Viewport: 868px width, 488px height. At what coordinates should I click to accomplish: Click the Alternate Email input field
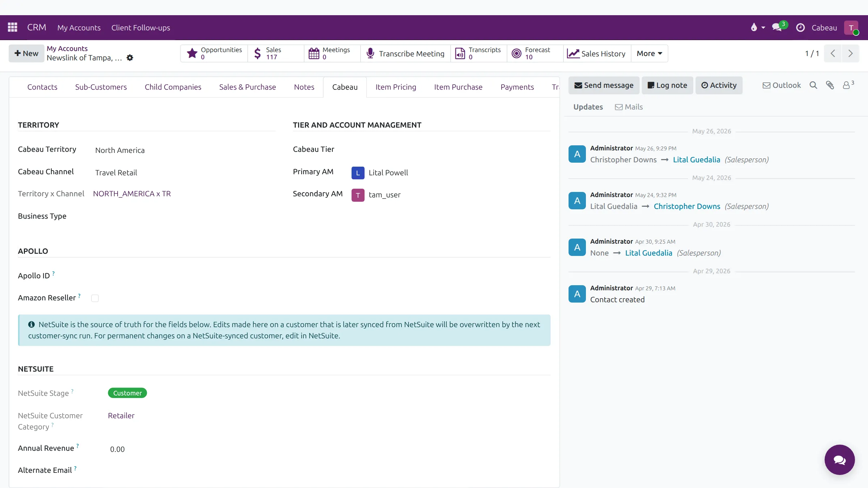[x=329, y=470]
